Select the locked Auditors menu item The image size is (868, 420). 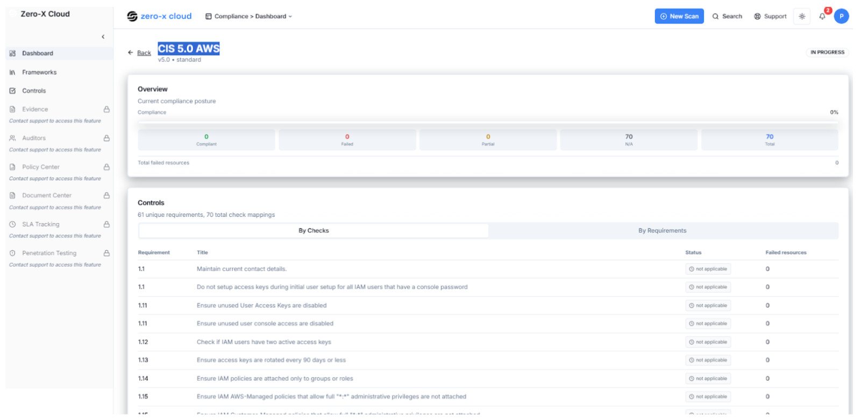coord(59,138)
